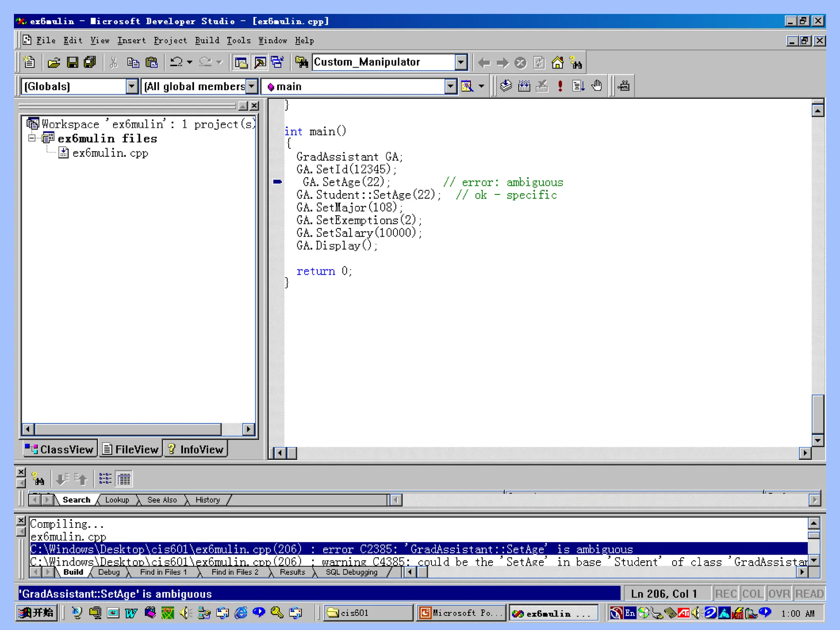
Task: Click the Go Back arrow icon
Action: click(484, 63)
